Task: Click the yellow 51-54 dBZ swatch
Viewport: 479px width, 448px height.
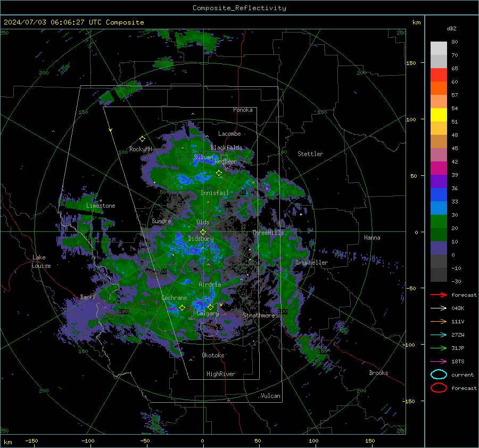Action: 439,115
